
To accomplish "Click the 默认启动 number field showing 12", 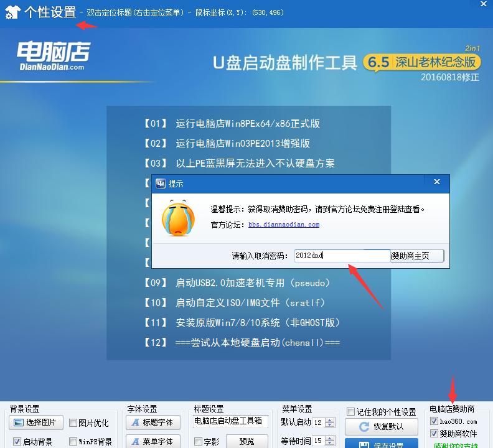I will pos(319,422).
